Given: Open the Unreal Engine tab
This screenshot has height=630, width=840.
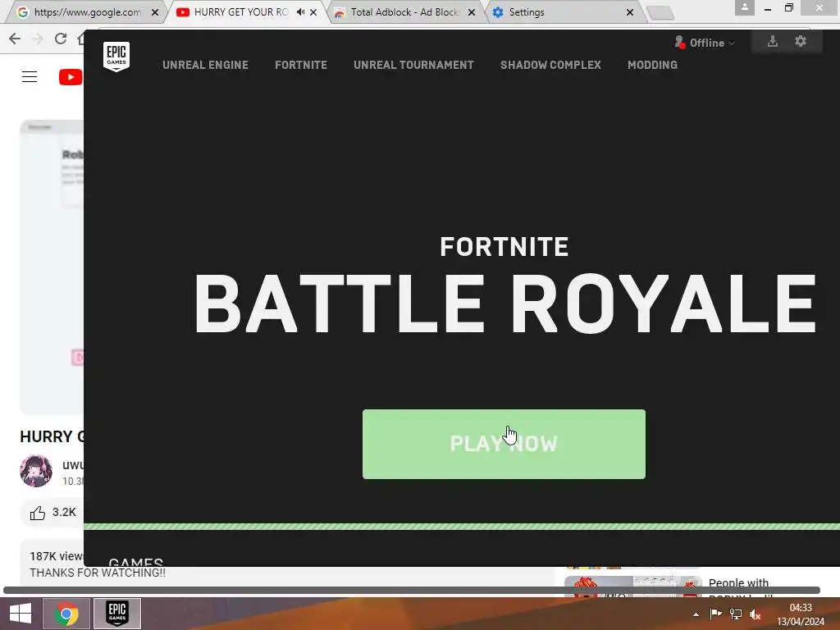Looking at the screenshot, I should tap(205, 65).
